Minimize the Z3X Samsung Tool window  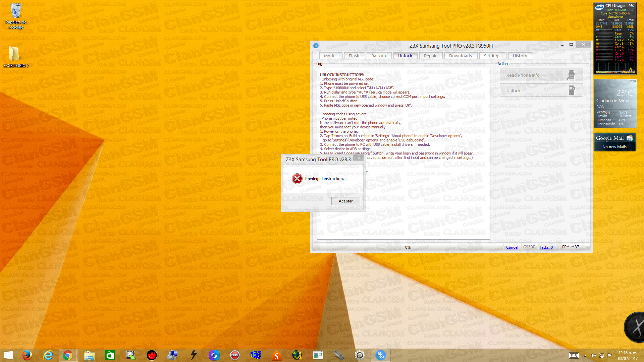[562, 45]
